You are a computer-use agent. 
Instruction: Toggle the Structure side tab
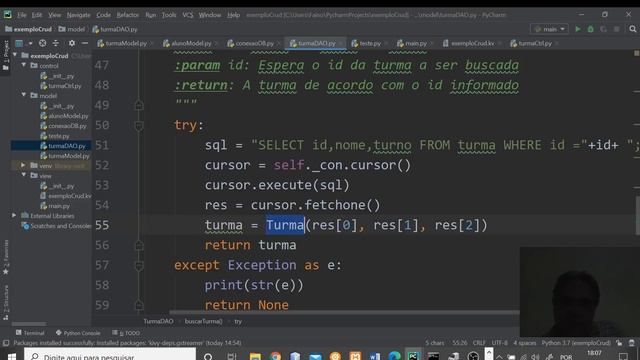[6, 302]
